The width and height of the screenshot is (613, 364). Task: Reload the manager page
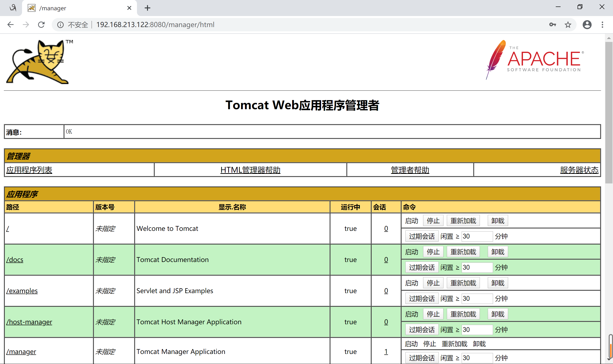click(x=41, y=24)
